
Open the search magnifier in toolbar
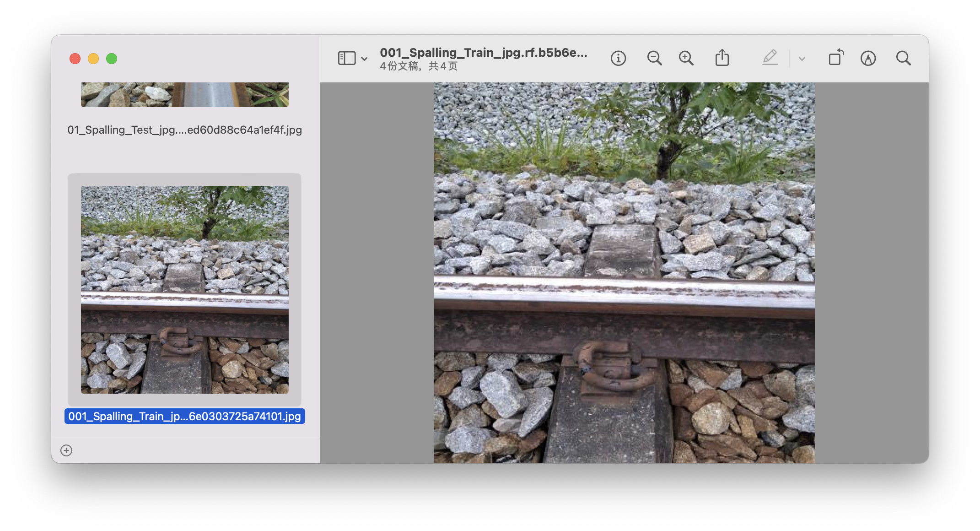point(903,58)
